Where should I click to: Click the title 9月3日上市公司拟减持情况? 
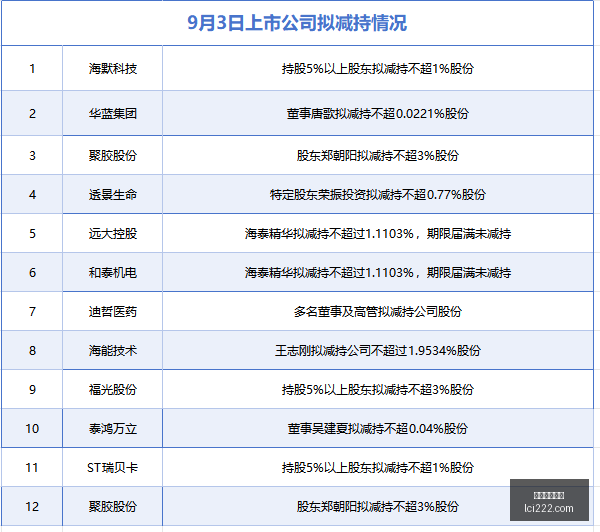tap(297, 23)
